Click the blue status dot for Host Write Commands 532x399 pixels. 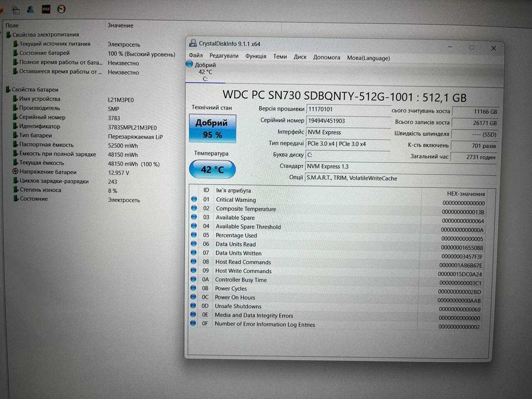pyautogui.click(x=193, y=270)
